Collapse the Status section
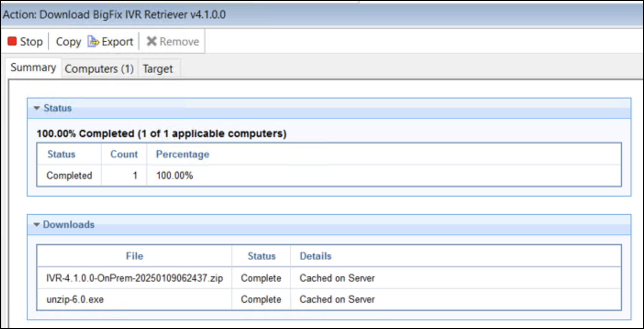Screen dimensions: 644x329 pos(37,109)
